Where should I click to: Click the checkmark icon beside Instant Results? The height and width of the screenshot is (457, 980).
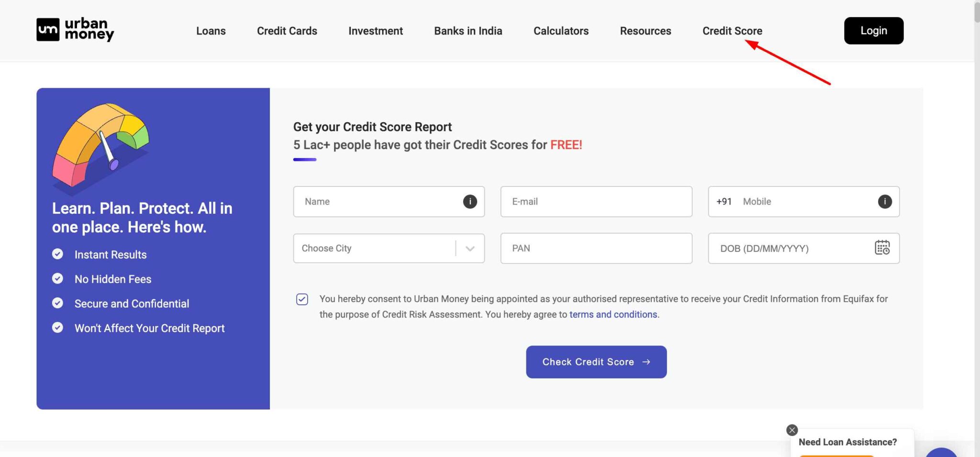[58, 254]
